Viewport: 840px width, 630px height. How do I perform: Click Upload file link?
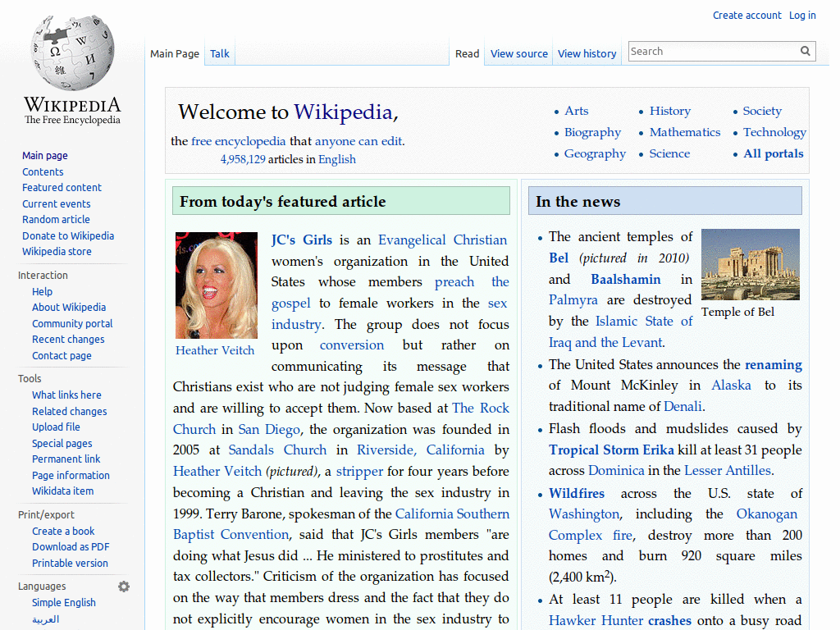point(56,427)
